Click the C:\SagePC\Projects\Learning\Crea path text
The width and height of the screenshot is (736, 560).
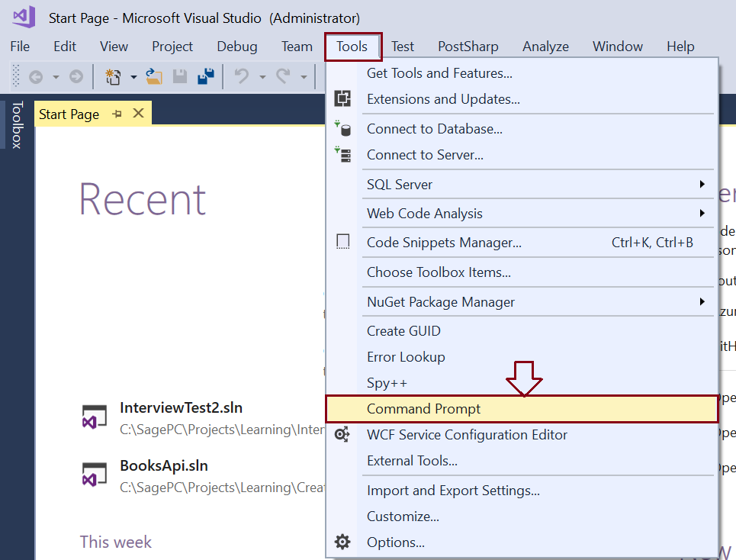click(222, 488)
